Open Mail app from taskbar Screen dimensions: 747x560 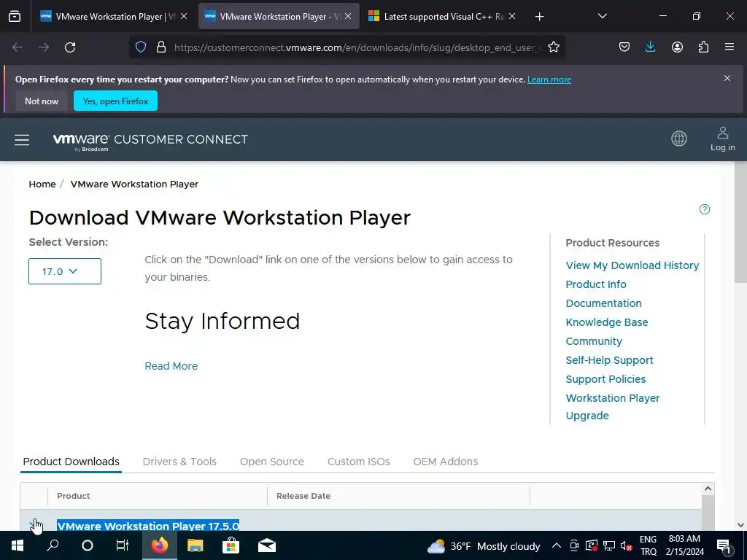pos(267,545)
